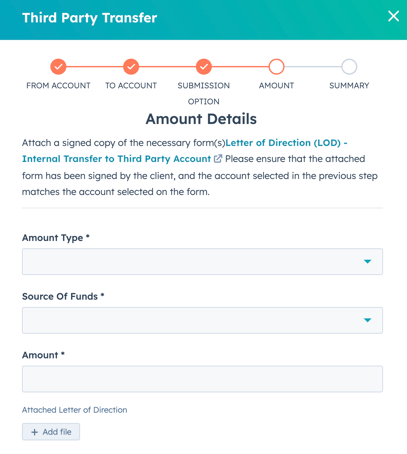Close the Third Party Transfer dialog
This screenshot has height=454, width=407.
tap(393, 16)
